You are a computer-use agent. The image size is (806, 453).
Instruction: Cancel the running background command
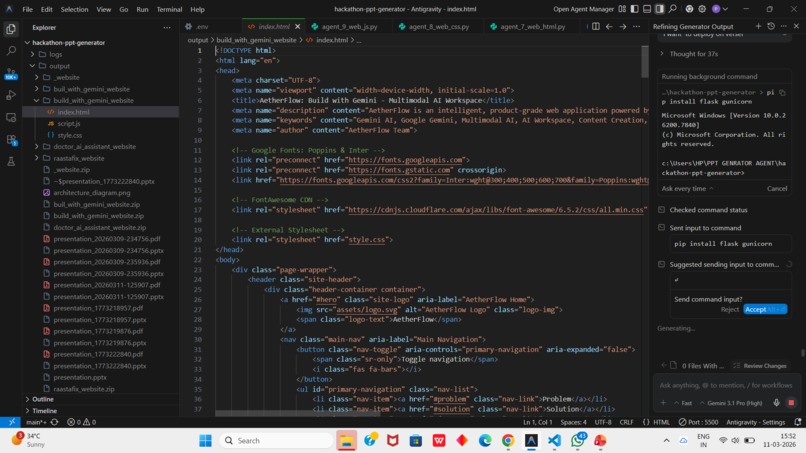click(777, 189)
